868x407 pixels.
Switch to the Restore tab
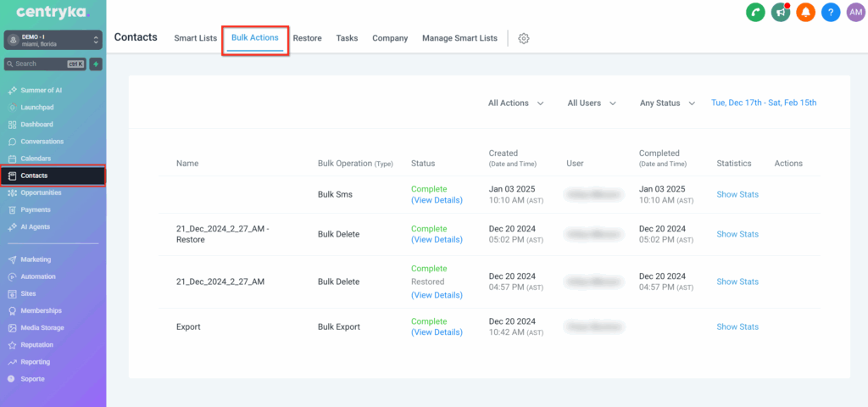(307, 39)
